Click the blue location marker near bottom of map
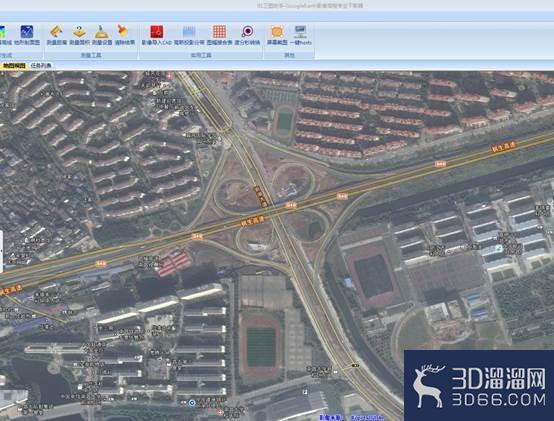Viewport: 554px width, 421px height. [x=192, y=403]
